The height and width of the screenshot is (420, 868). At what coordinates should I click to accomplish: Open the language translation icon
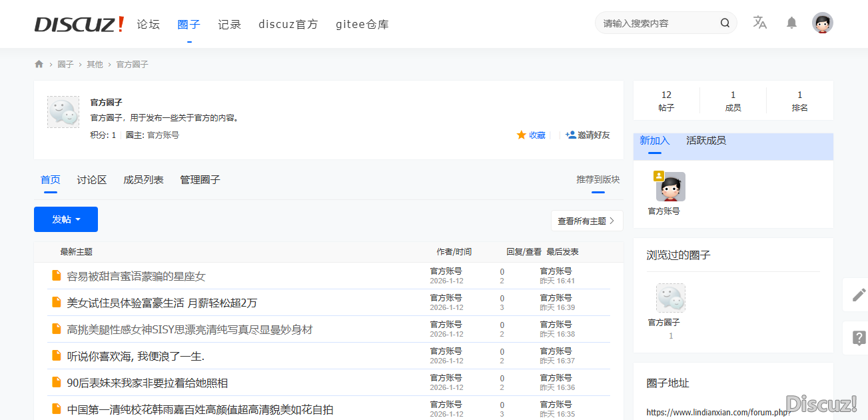coord(759,23)
